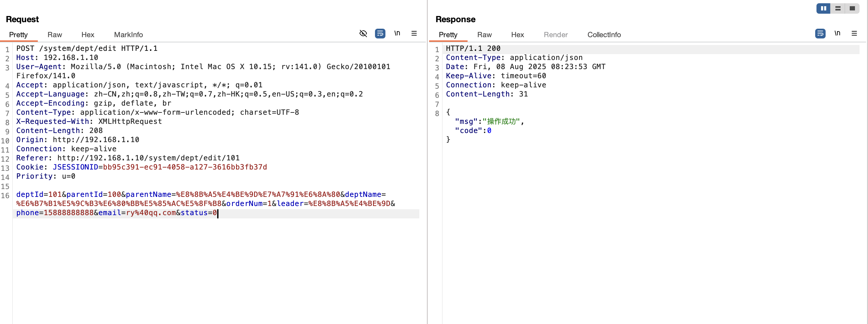The height and width of the screenshot is (324, 868).
Task: Click the Response panel title
Action: (455, 19)
